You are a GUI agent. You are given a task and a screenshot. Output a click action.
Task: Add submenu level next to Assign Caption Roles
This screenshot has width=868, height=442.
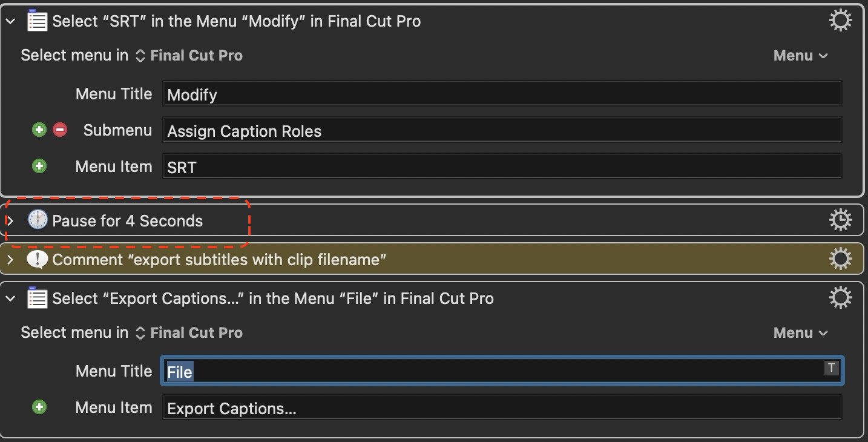[x=39, y=130]
